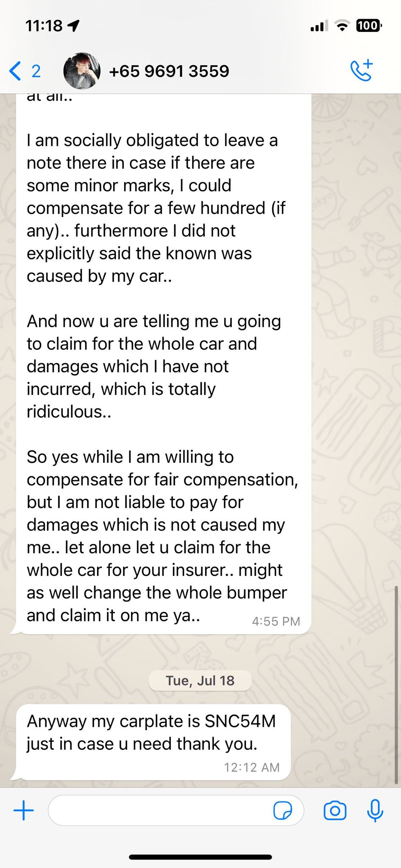This screenshot has height=868, width=401.
Task: Open the contact's profile picture
Action: point(82,71)
